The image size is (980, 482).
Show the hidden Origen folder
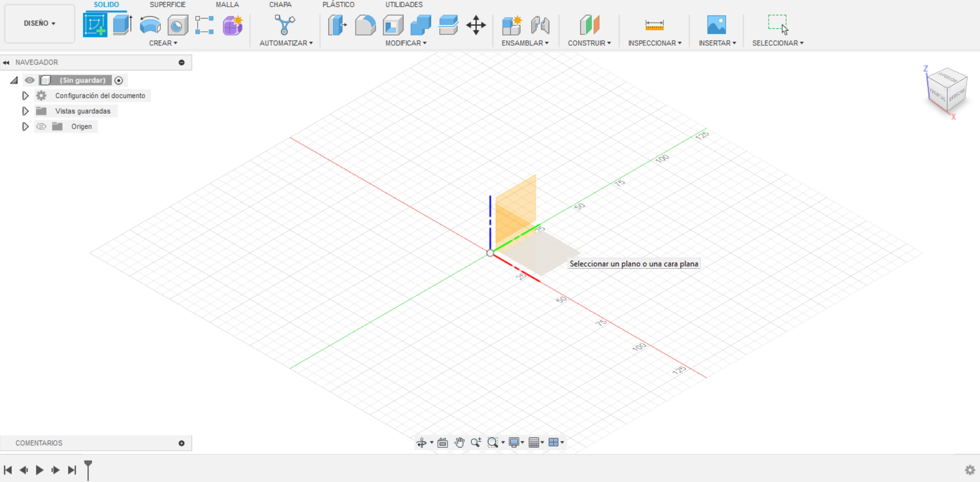tap(41, 126)
